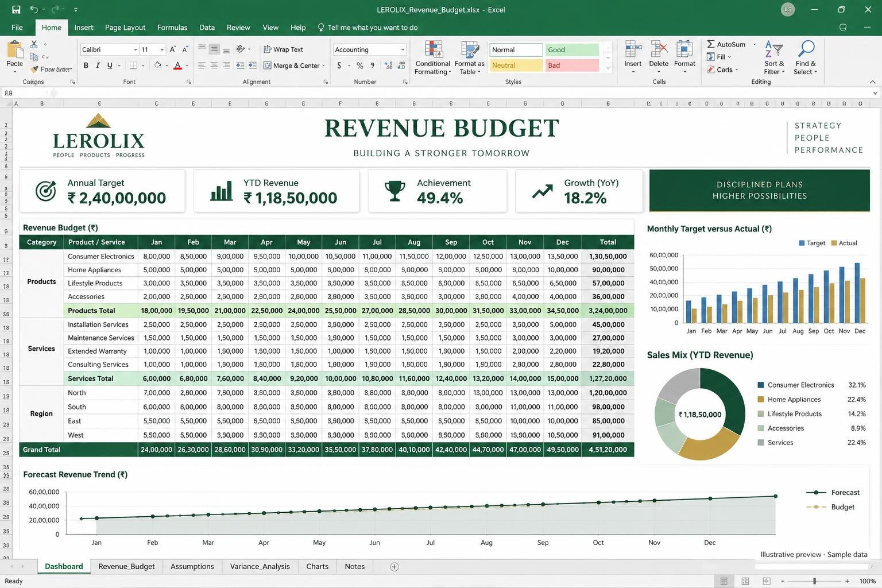Click the Percent Style icon

(x=360, y=65)
